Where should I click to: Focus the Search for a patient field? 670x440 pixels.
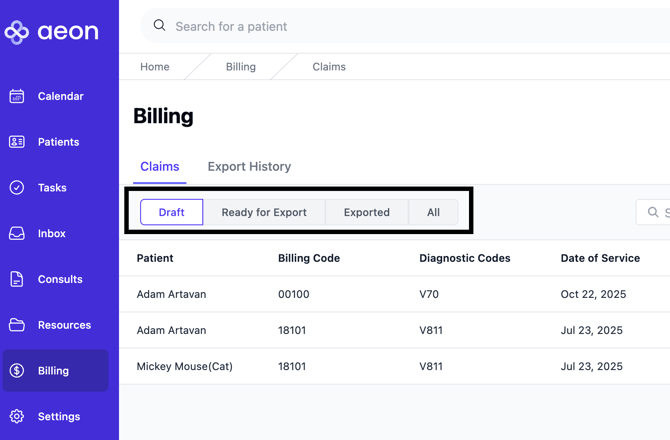(x=400, y=27)
